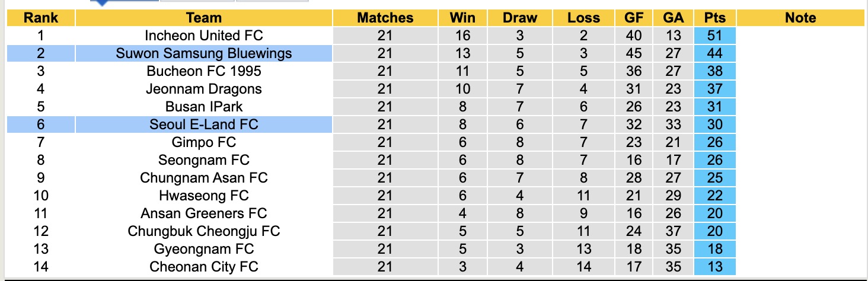Open Chungnam Asan FC team entry
The height and width of the screenshot is (281, 868).
203,178
